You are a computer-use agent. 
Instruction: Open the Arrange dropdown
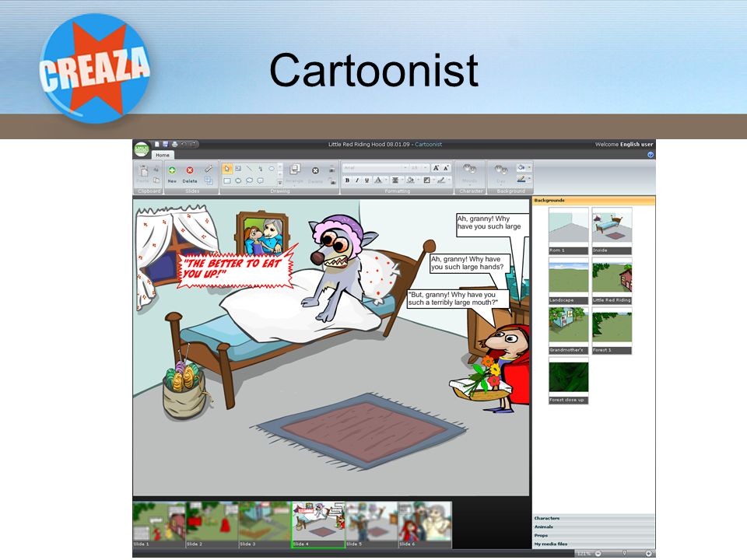[x=295, y=173]
